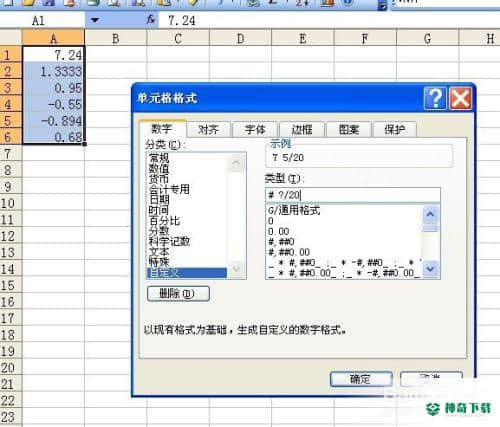The image size is (500, 427).
Task: Click the help question mark in the dialog title bar
Action: [x=435, y=98]
